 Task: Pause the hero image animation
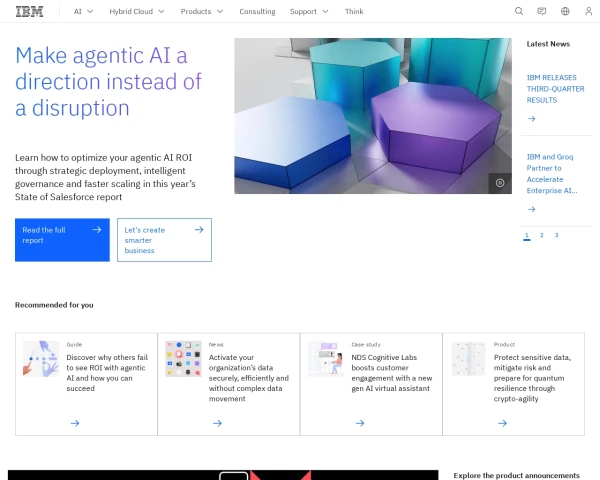click(x=500, y=182)
